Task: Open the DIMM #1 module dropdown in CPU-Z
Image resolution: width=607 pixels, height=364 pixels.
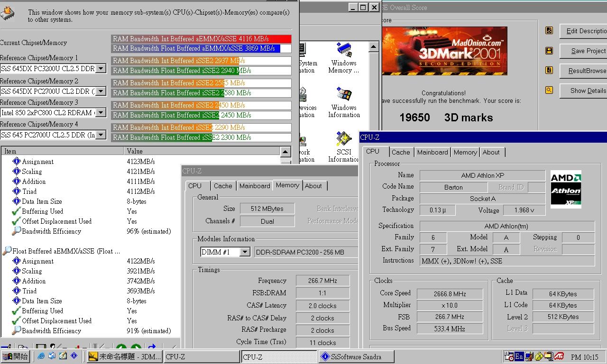Action: 245,252
